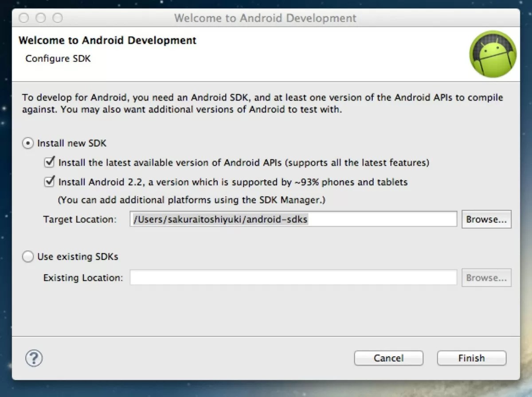
Task: Click Browse next to Existing Location
Action: [486, 278]
